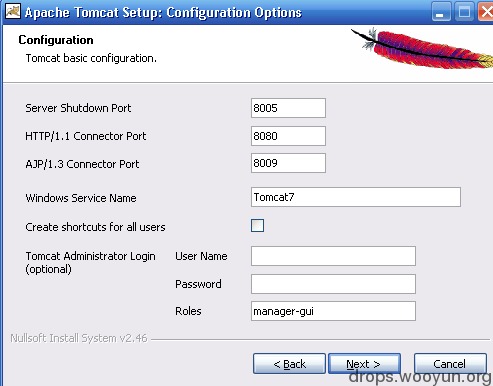Click the Tomcat icon in title bar
Image resolution: width=493 pixels, height=386 pixels.
(13, 11)
